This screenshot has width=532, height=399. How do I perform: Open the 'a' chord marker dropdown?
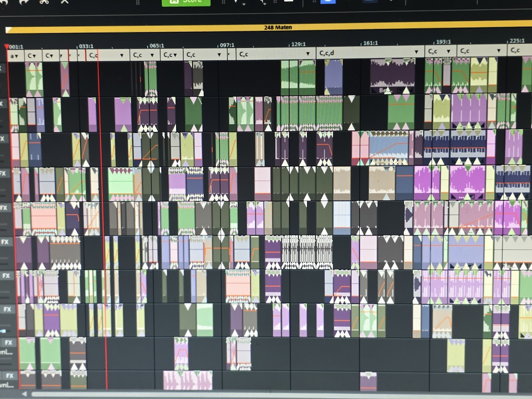[x=16, y=56]
